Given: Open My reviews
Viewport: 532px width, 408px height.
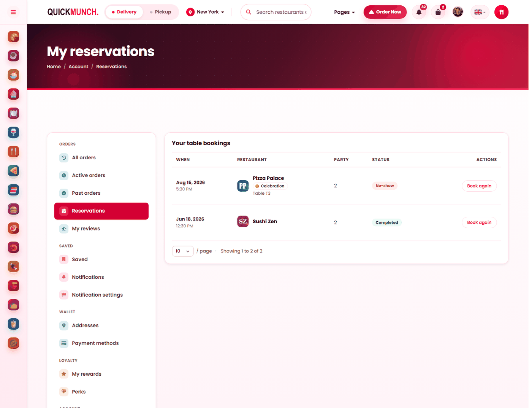Looking at the screenshot, I should pos(101,229).
